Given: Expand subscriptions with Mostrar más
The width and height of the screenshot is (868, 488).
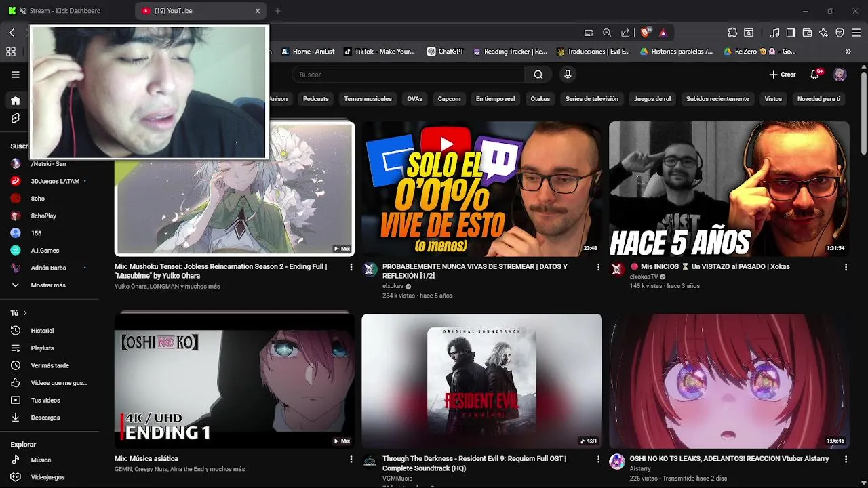Looking at the screenshot, I should tap(49, 285).
